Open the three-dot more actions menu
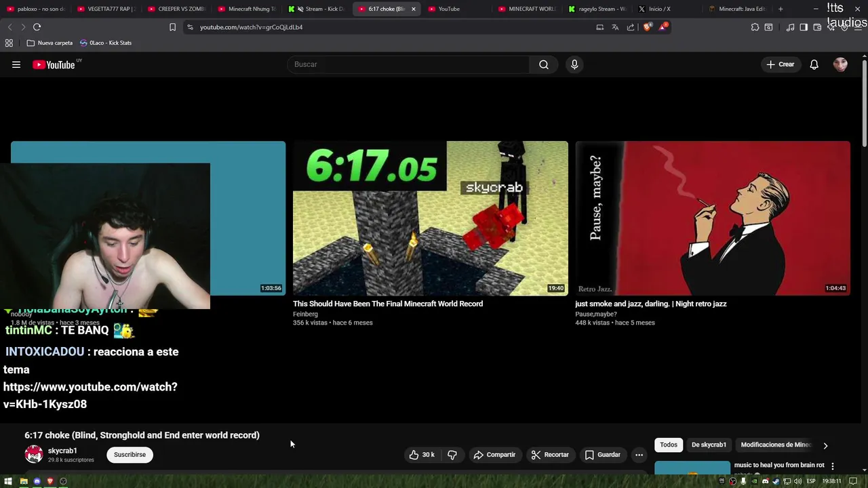 pyautogui.click(x=639, y=455)
